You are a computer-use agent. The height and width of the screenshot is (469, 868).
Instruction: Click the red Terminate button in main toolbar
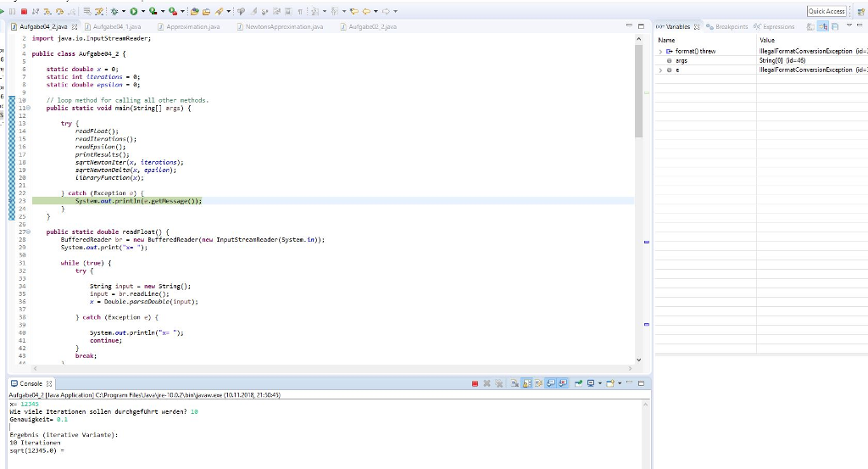click(x=24, y=11)
